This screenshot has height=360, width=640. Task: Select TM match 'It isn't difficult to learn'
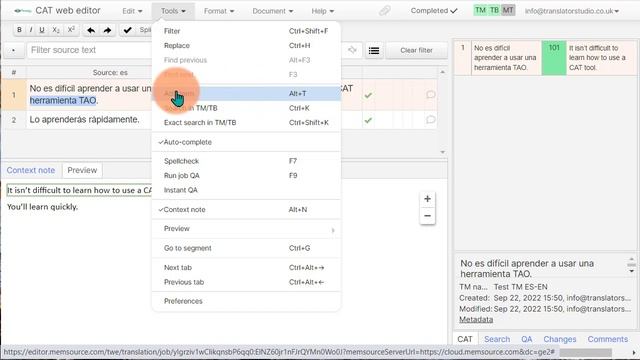click(598, 58)
